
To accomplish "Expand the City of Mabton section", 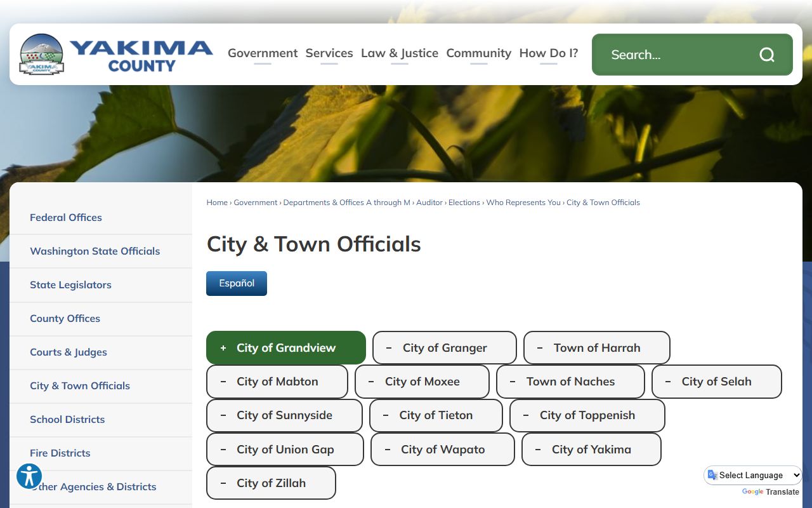I will 277,382.
